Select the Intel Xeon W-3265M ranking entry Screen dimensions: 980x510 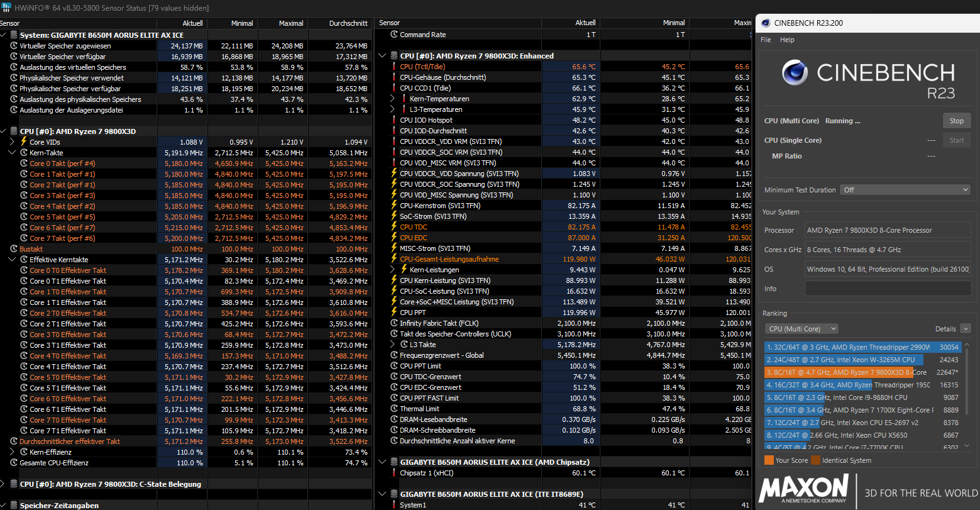(x=862, y=360)
